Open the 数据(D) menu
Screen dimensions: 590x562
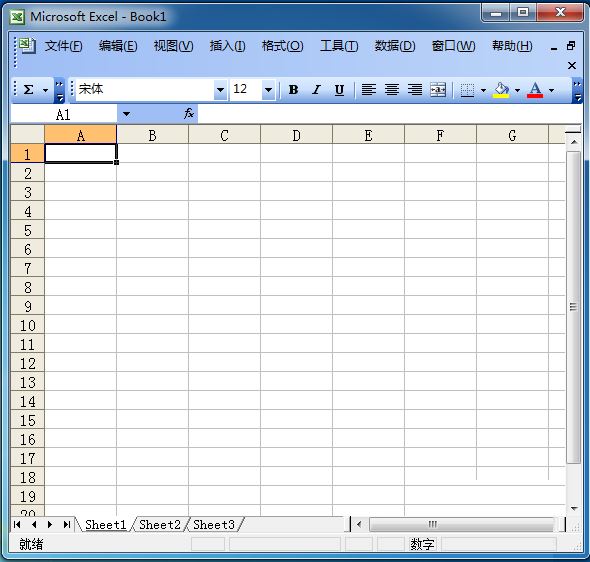click(x=395, y=46)
